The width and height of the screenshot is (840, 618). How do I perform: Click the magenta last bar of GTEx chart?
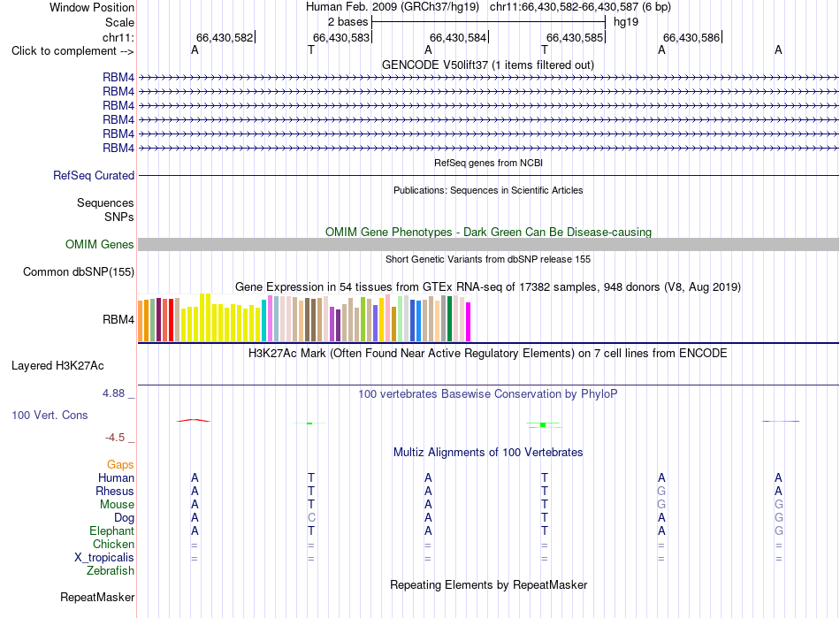(x=469, y=322)
